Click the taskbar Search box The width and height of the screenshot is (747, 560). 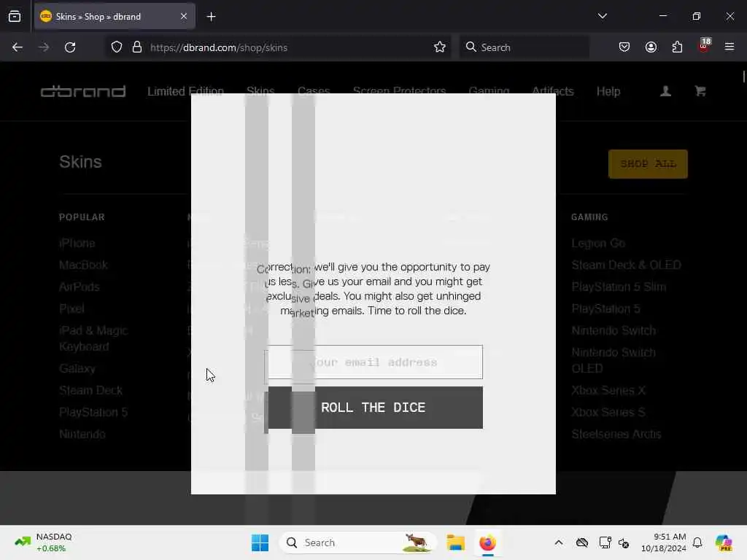pyautogui.click(x=357, y=542)
